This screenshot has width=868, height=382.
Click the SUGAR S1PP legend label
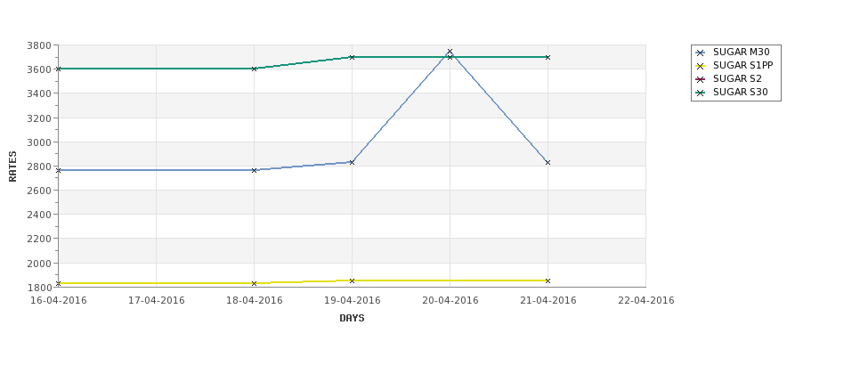pyautogui.click(x=742, y=65)
